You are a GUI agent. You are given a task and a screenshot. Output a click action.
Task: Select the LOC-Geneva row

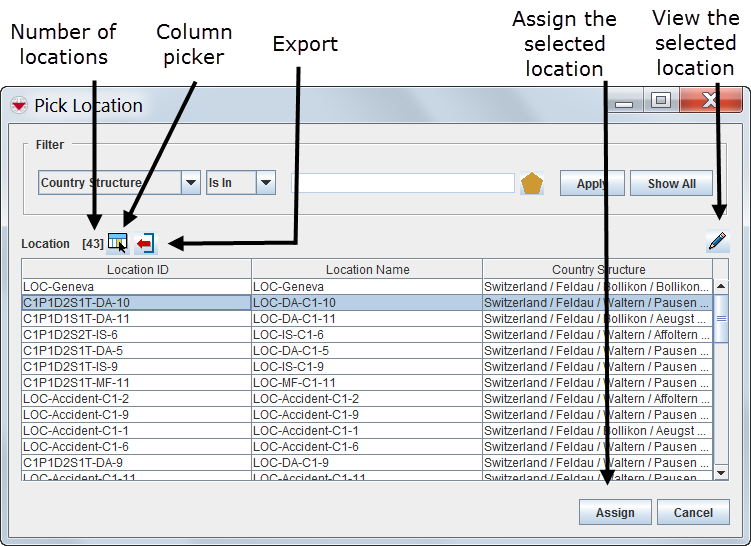point(137,286)
